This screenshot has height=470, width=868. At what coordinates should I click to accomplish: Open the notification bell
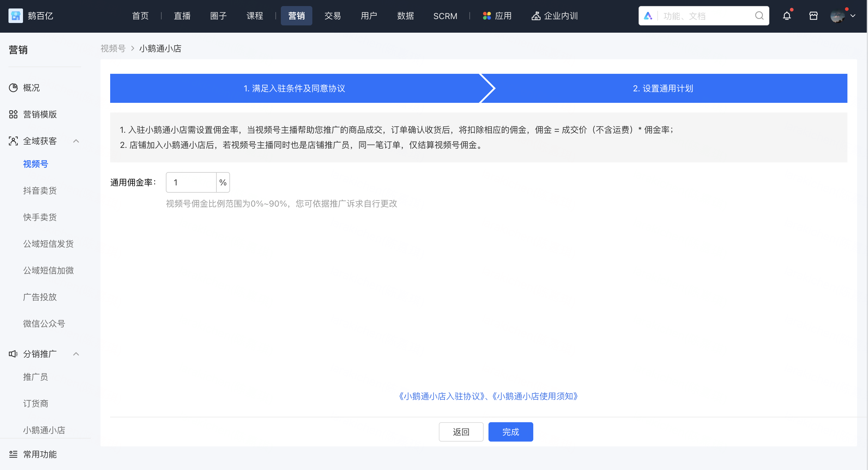point(787,15)
